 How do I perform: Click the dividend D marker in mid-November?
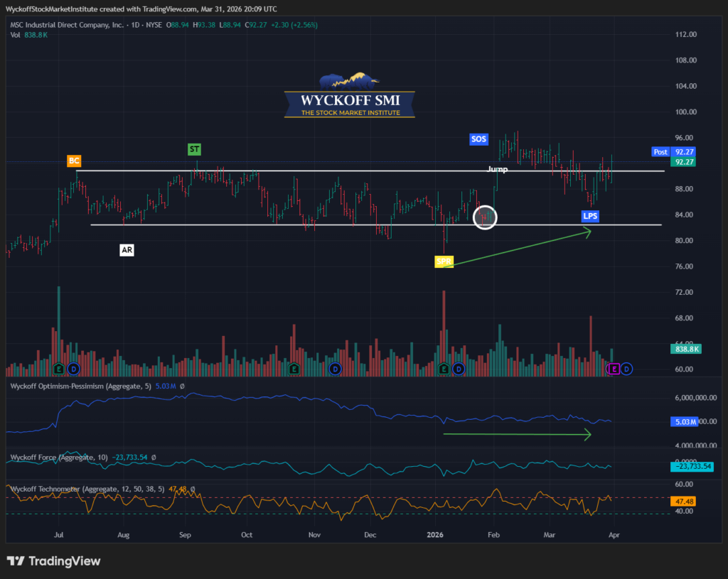335,369
